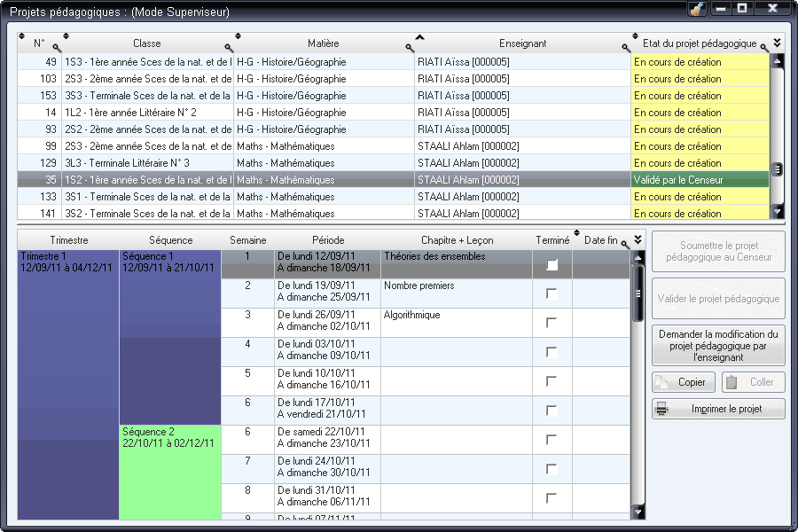Click Chapitre + Leçon column header

457,240
